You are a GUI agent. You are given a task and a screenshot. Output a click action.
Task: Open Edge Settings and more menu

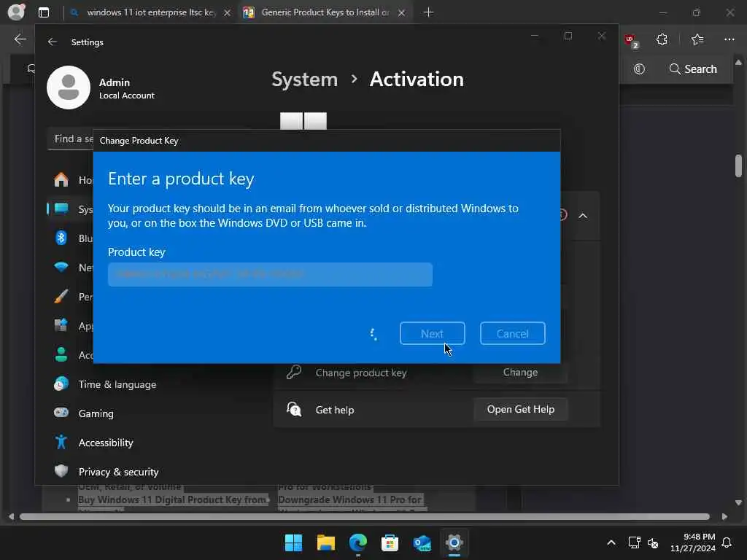tap(729, 39)
